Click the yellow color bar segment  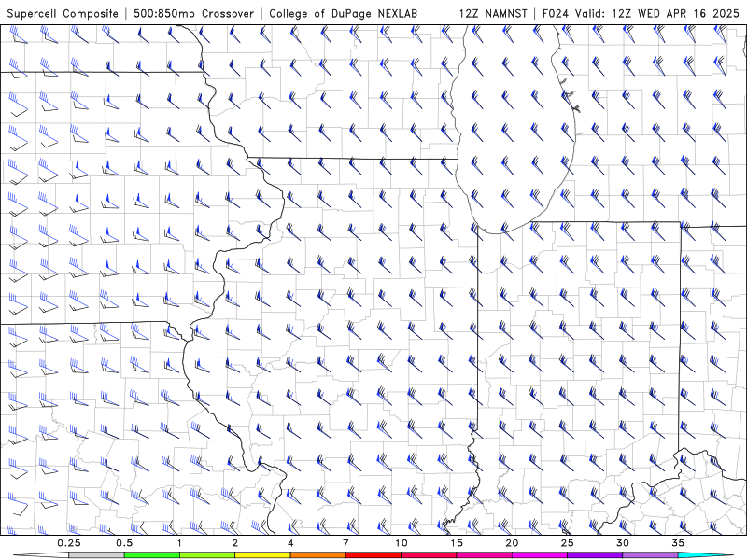tap(262, 555)
